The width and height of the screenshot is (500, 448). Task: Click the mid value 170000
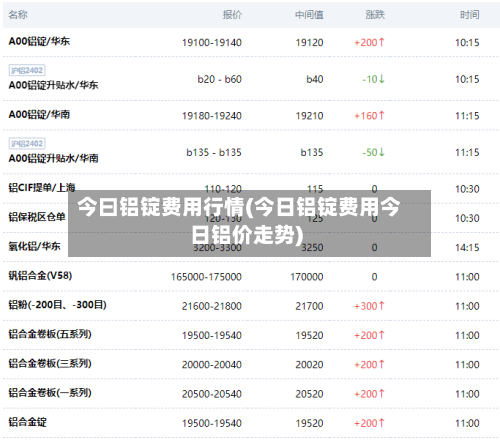tap(307, 277)
